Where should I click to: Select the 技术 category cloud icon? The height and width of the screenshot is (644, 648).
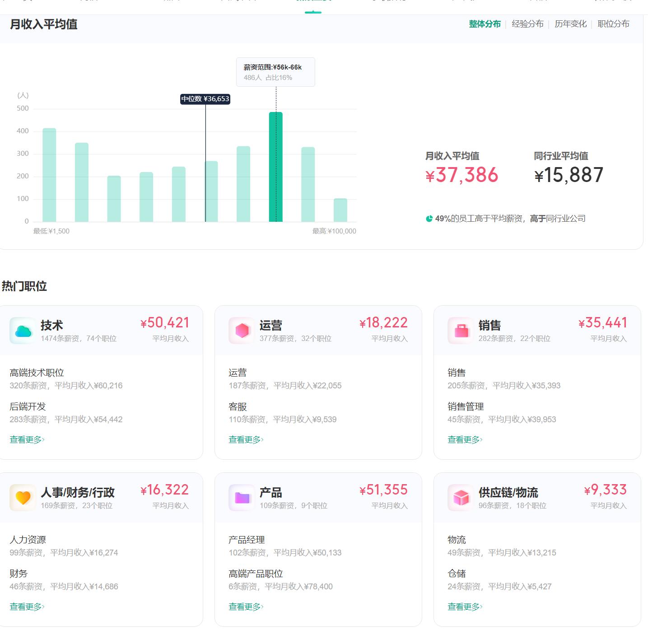pos(22,330)
